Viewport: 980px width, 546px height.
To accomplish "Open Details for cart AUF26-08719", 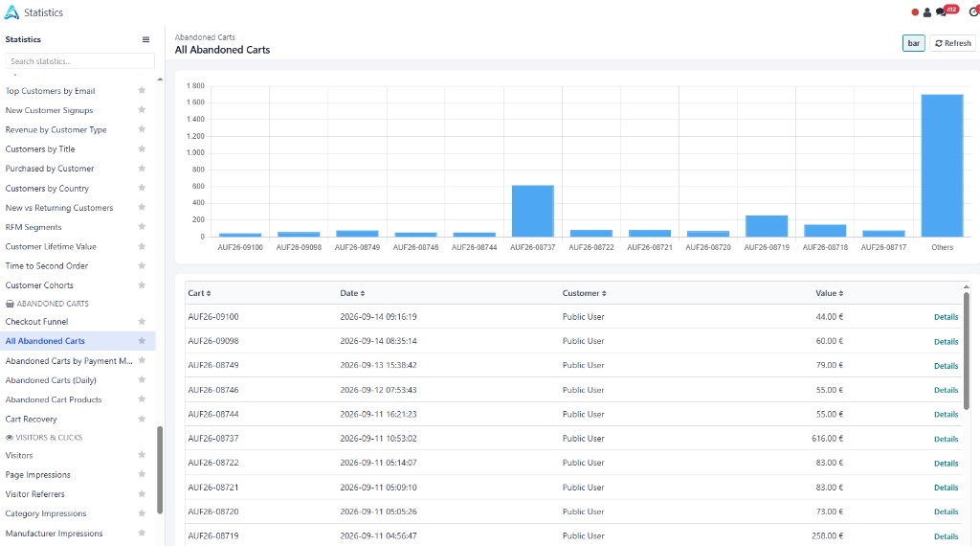I will point(946,536).
